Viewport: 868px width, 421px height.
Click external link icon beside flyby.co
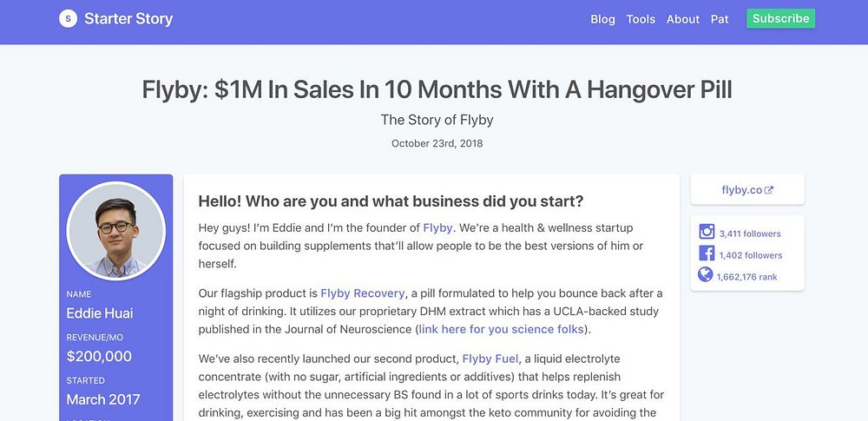point(768,190)
